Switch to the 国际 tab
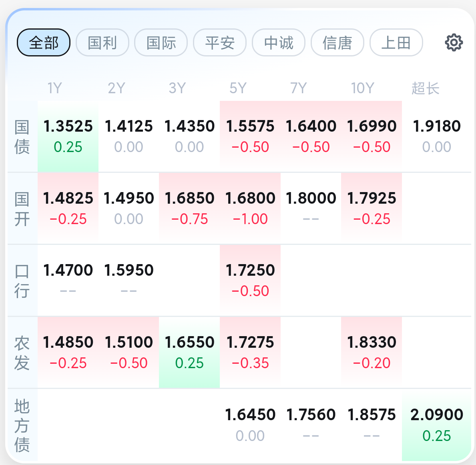The image size is (476, 465). pos(161,42)
